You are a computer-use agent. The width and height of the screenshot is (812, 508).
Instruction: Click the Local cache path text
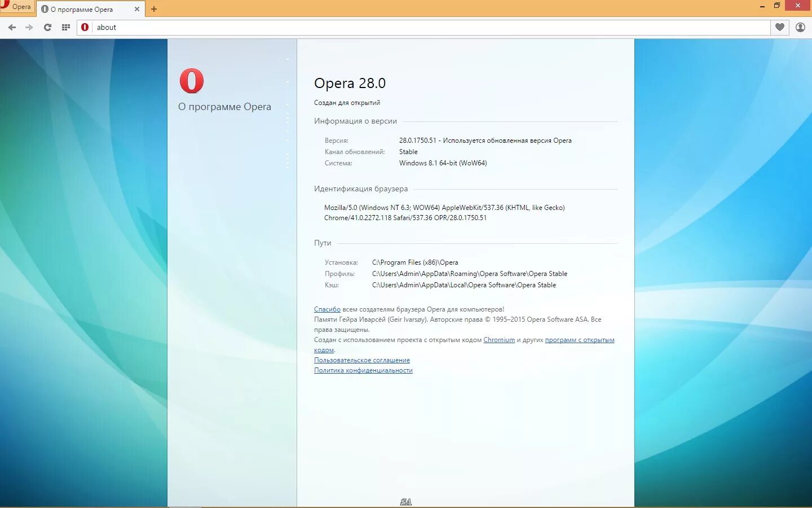(x=464, y=285)
